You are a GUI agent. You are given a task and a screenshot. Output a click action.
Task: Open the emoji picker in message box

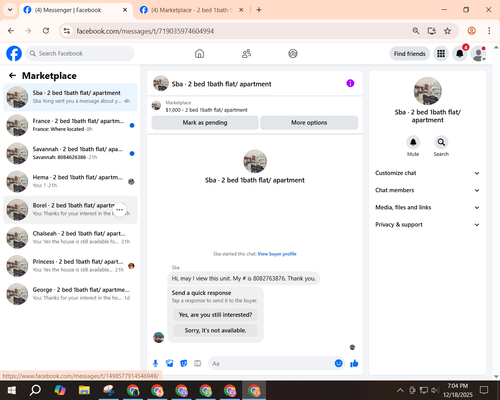338,363
